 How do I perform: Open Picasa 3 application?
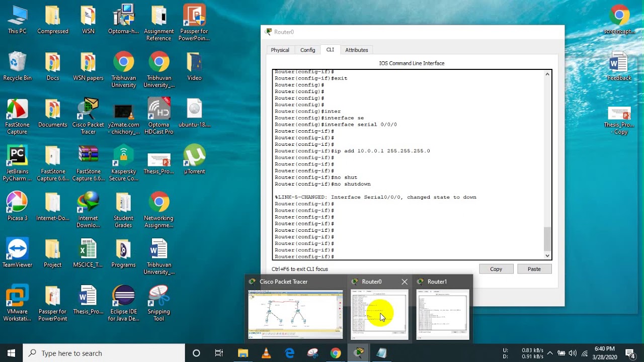click(17, 207)
